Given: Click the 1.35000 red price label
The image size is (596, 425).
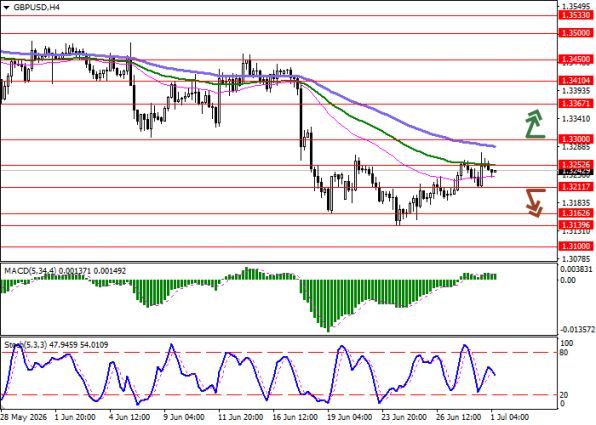Looking at the screenshot, I should coord(576,33).
